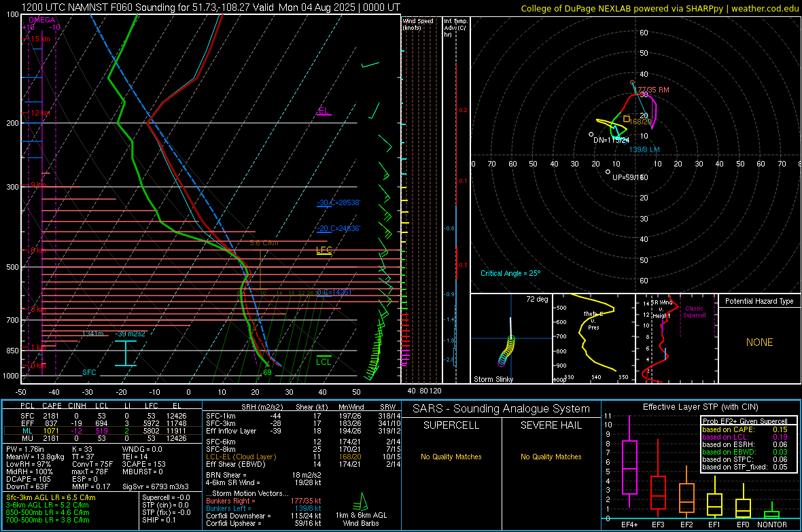Select the SFC parcel row in the CAPE table
802x532 pixels.
(103, 416)
